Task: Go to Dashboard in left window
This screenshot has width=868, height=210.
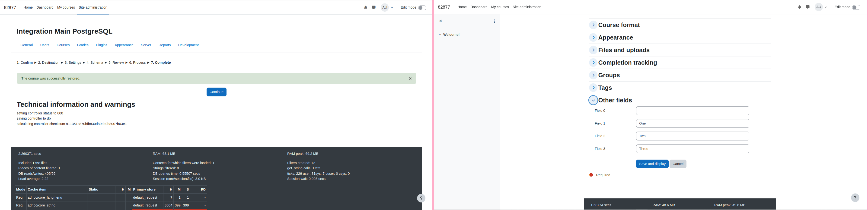Action: (x=45, y=7)
